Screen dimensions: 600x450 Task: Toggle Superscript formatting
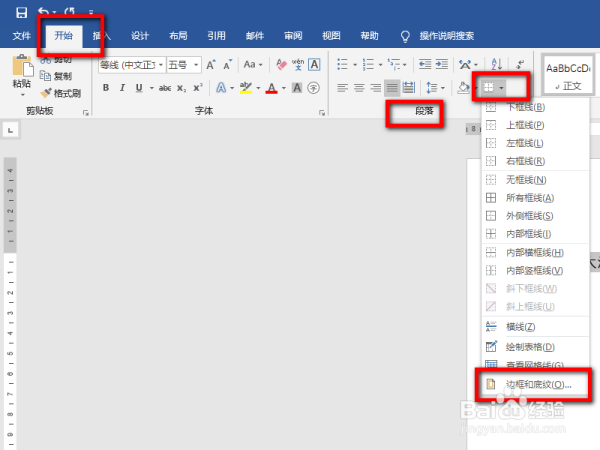tap(198, 88)
